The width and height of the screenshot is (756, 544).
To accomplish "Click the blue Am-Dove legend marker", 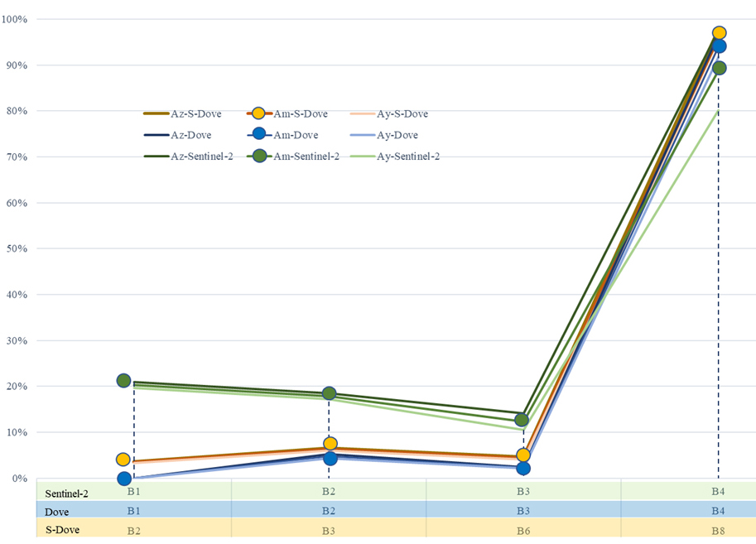I will point(258,135).
